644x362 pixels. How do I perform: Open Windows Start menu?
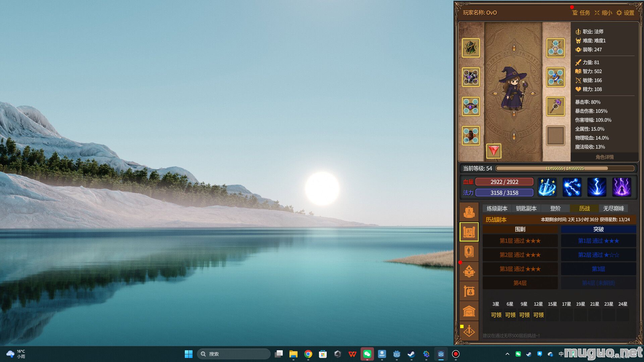[x=189, y=354]
